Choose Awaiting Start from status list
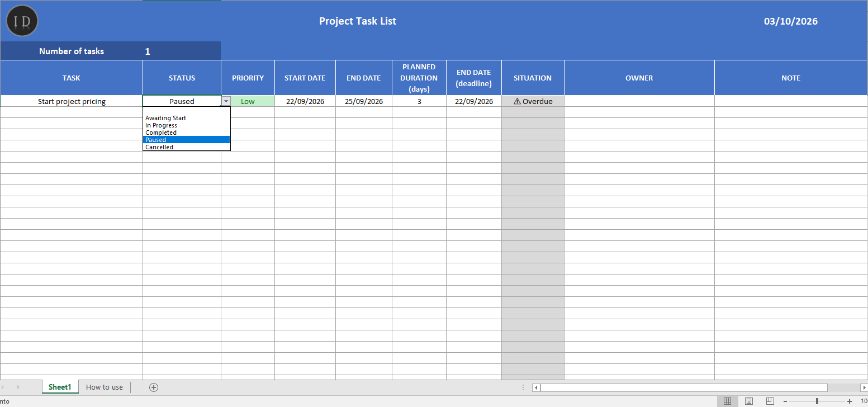868x407 pixels. coord(187,118)
